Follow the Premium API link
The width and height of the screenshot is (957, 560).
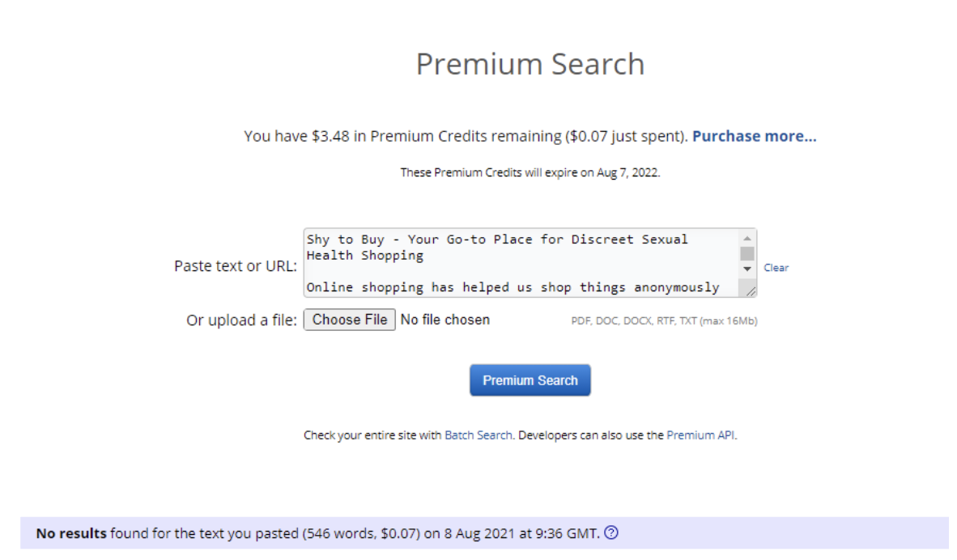pyautogui.click(x=700, y=435)
